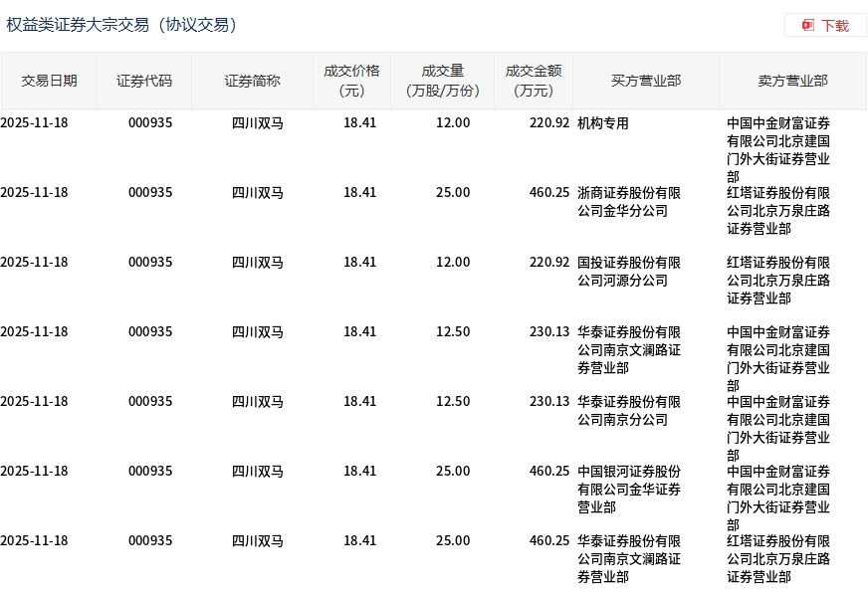Click amount 220.92 in the 机构专用 row
The width and height of the screenshot is (868, 599).
pos(549,123)
